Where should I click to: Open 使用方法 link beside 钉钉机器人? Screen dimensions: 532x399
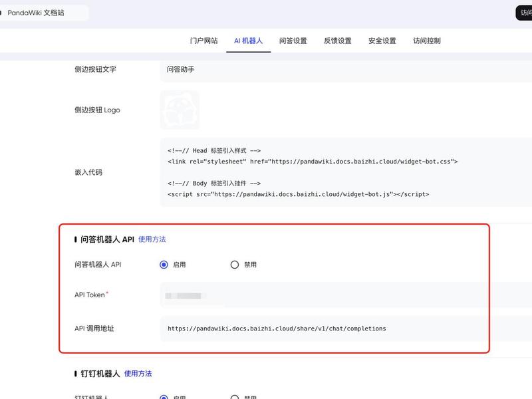(138, 374)
